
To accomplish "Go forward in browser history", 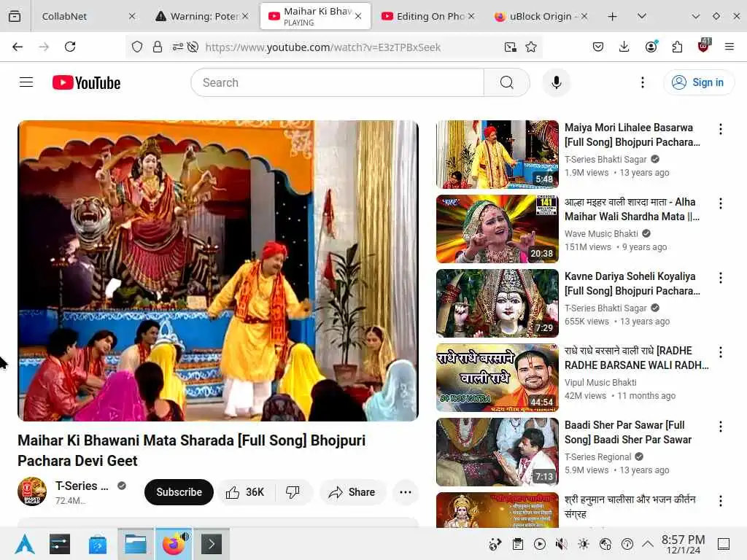I will (x=44, y=47).
